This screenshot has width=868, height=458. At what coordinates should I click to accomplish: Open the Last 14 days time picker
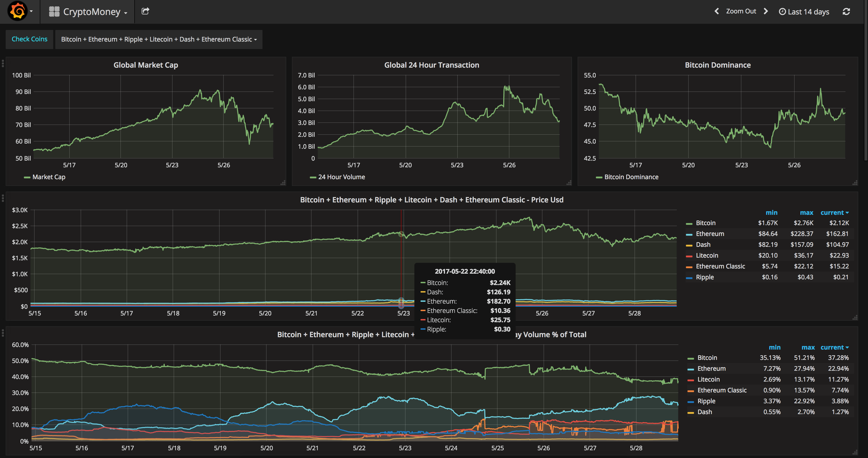coord(804,12)
